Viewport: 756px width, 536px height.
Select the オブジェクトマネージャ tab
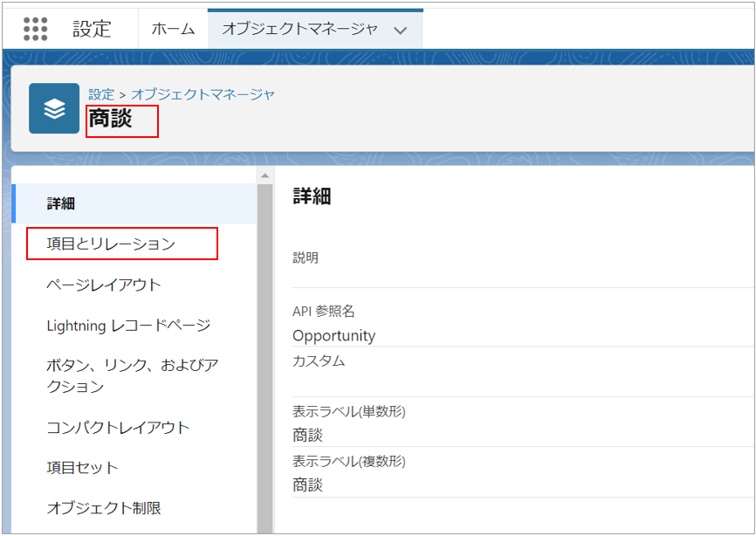[x=299, y=29]
